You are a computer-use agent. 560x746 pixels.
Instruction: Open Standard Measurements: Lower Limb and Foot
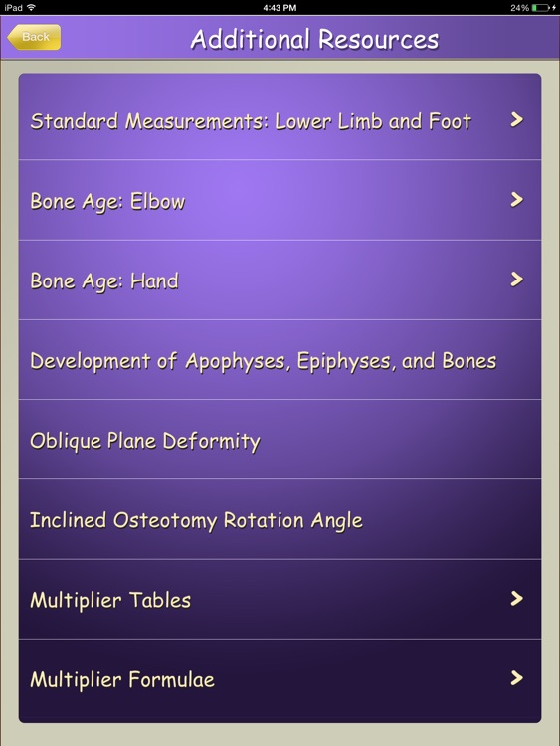point(280,120)
